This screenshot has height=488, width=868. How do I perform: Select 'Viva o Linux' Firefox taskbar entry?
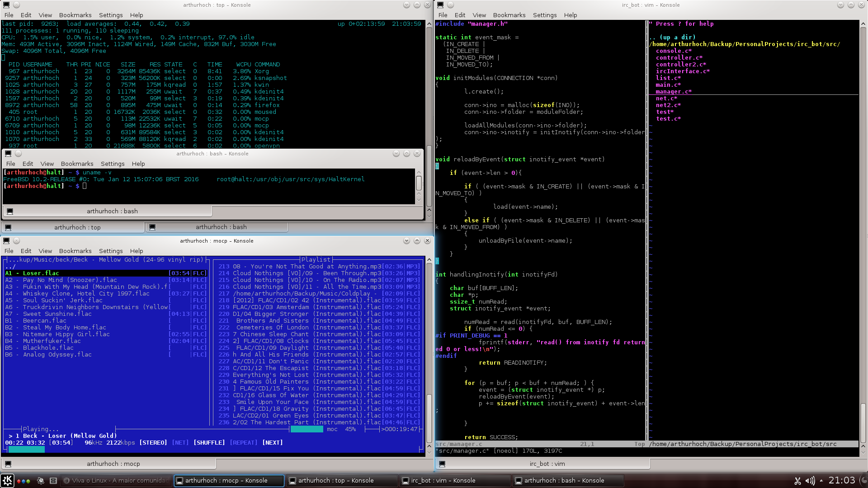point(116,480)
